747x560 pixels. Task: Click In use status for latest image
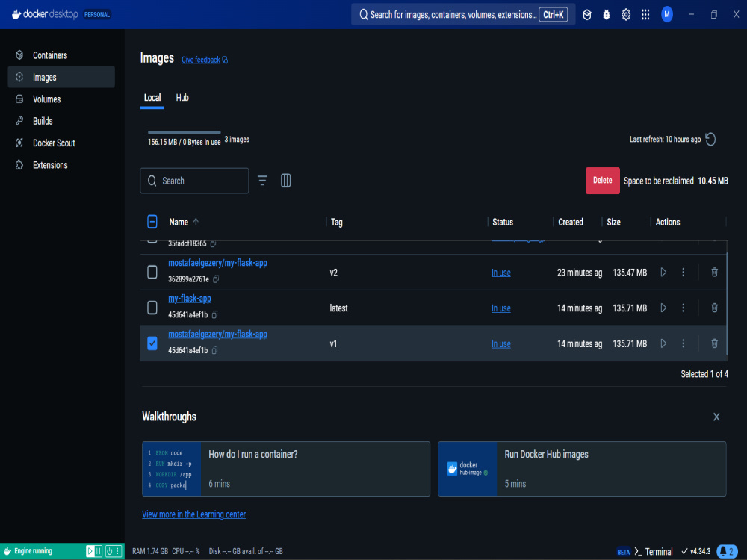pyautogui.click(x=500, y=308)
